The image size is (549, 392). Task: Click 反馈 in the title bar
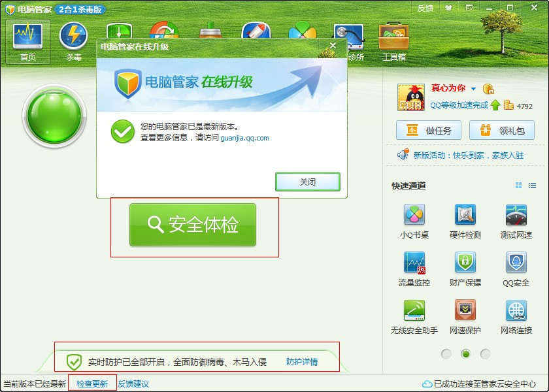(x=425, y=8)
